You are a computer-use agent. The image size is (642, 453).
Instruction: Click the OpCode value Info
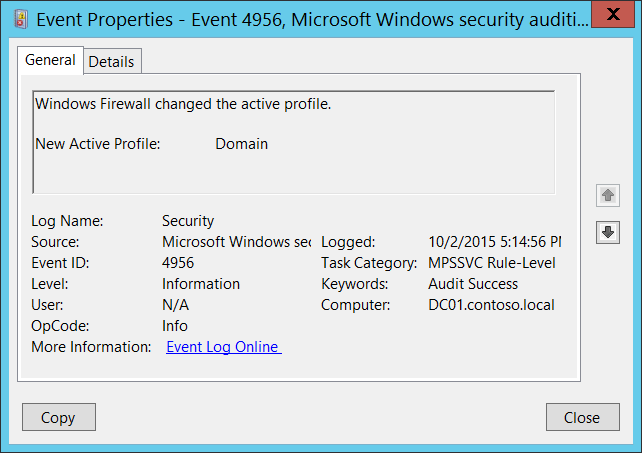175,325
